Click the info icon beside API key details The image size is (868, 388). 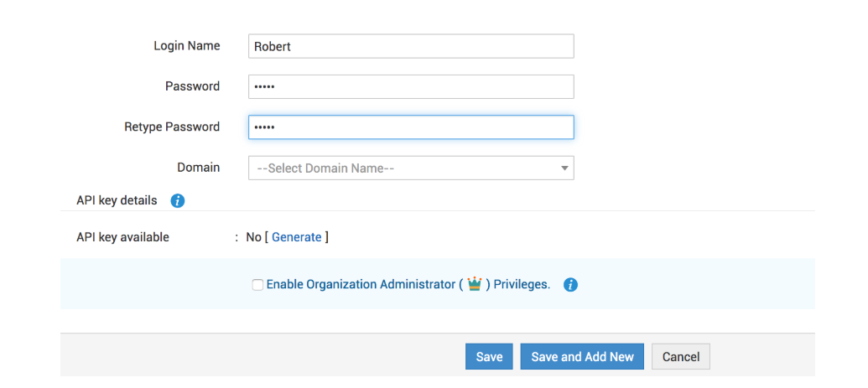coord(178,201)
